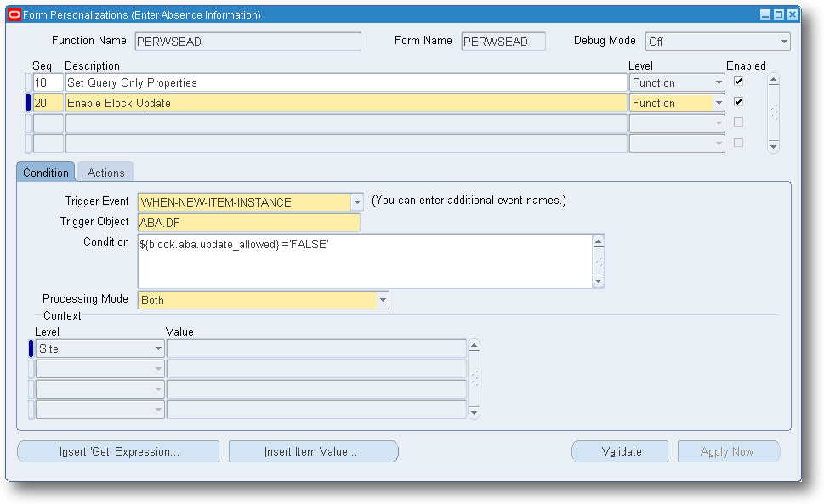Toggle Enabled checkbox for Set Query Only Properties

coord(738,82)
